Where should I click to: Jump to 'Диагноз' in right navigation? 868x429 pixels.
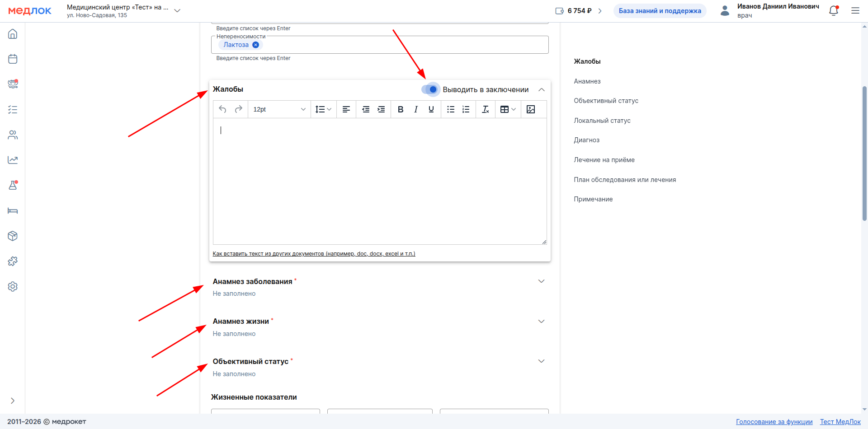(586, 140)
